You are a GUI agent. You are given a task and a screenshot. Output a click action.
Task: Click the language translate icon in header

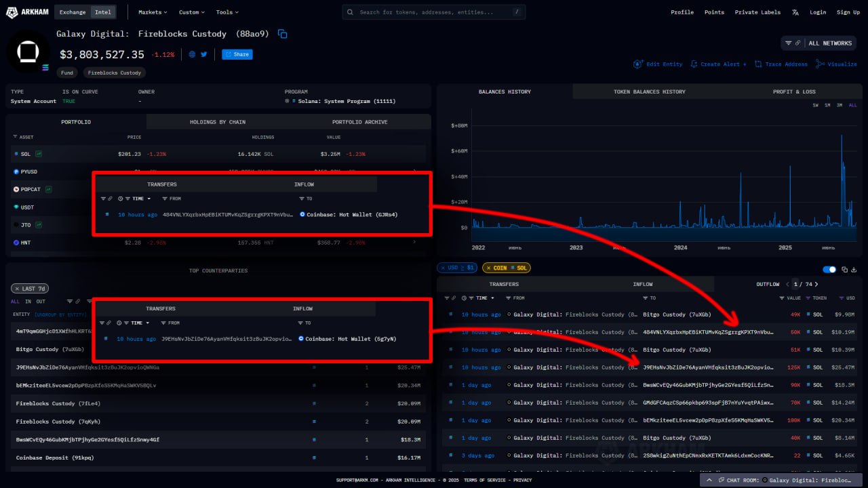click(795, 12)
